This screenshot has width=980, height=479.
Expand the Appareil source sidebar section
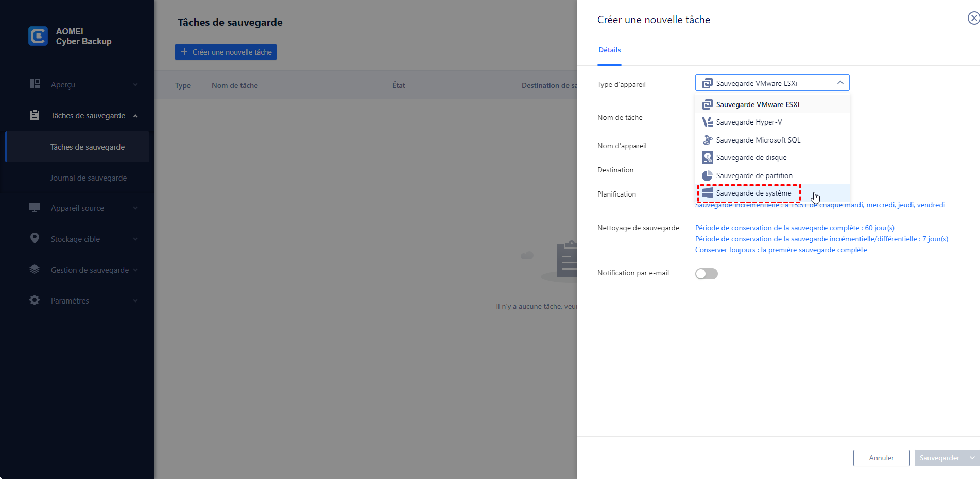[135, 208]
